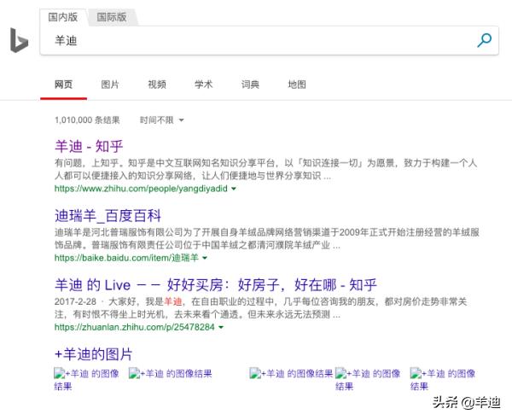This screenshot has height=420, width=512.
Task: Click the Bing logo icon
Action: 19,40
